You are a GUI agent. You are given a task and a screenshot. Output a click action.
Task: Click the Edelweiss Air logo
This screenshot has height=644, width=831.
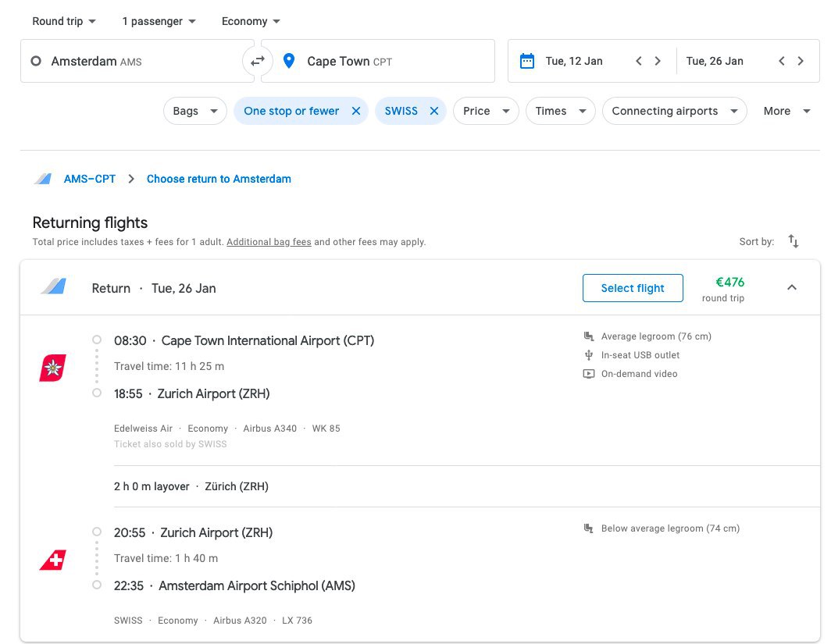pos(52,368)
